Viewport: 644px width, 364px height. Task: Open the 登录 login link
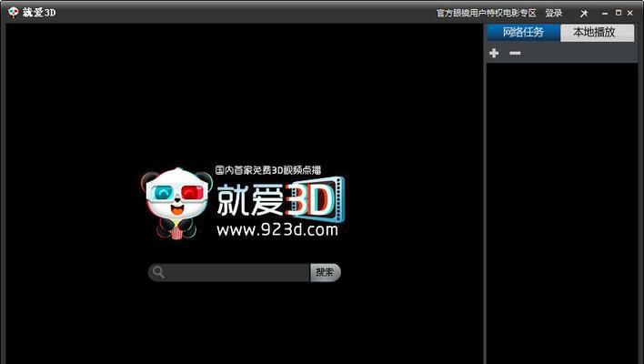point(554,13)
